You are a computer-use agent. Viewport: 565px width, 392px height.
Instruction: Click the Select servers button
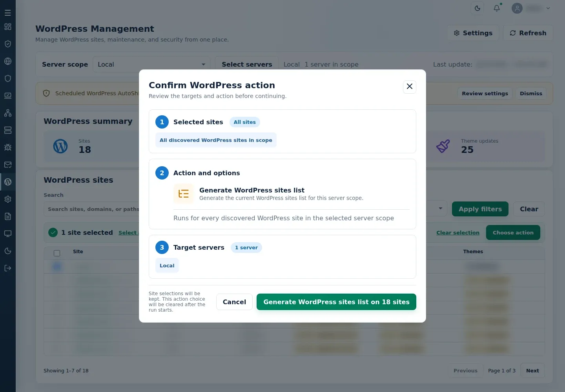[247, 64]
